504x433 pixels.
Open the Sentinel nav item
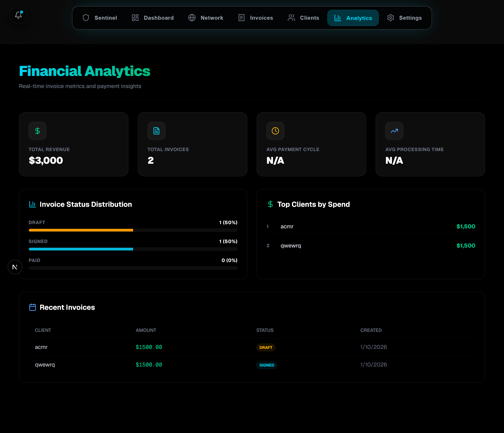pos(100,18)
